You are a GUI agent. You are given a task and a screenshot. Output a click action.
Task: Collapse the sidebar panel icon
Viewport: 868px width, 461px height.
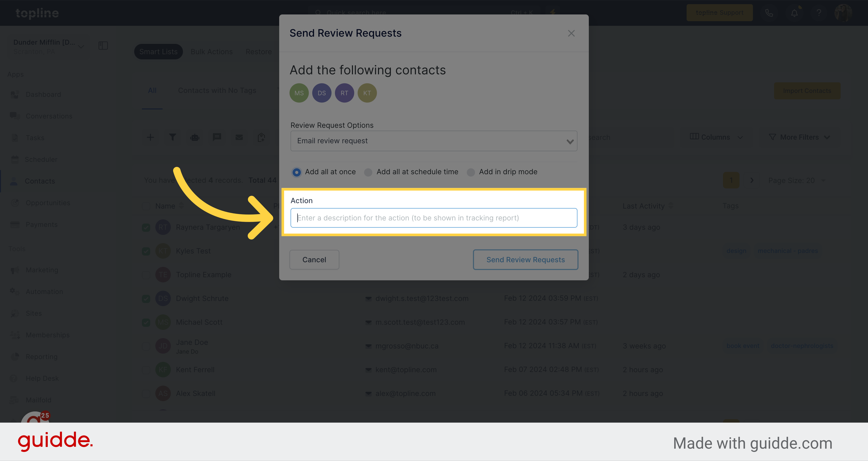point(103,45)
